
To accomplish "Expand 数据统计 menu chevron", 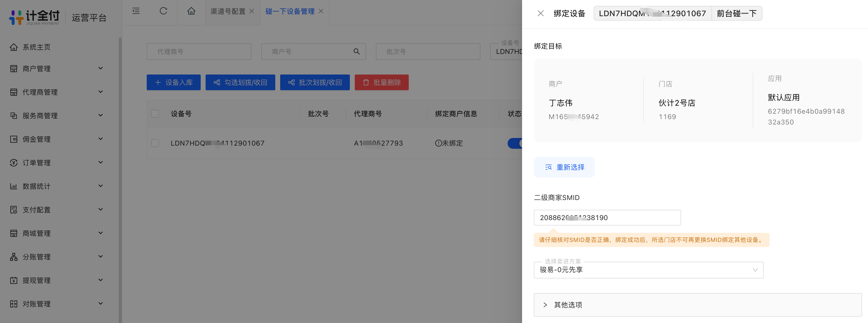I will pyautogui.click(x=100, y=186).
